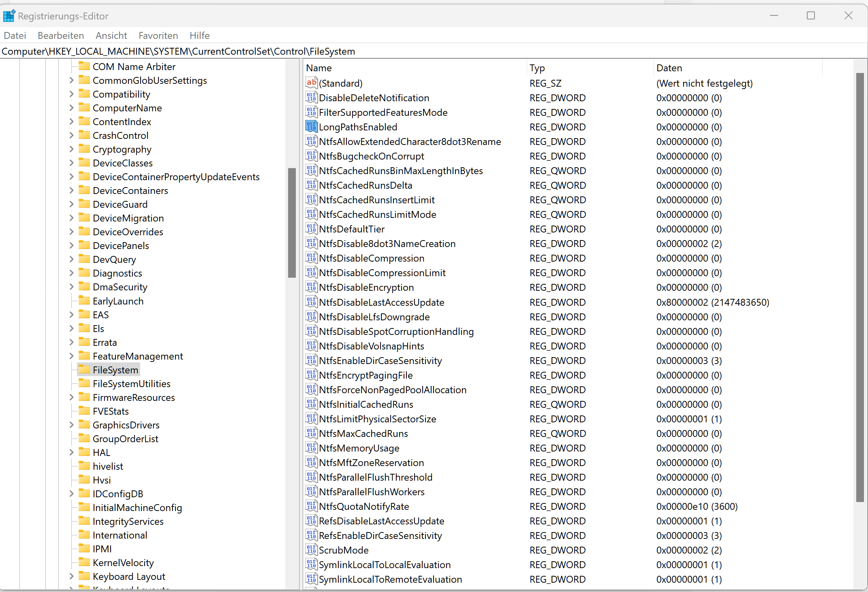Click the ScrubMode value icon
Viewport: 868px width, 592px height.
click(x=311, y=550)
